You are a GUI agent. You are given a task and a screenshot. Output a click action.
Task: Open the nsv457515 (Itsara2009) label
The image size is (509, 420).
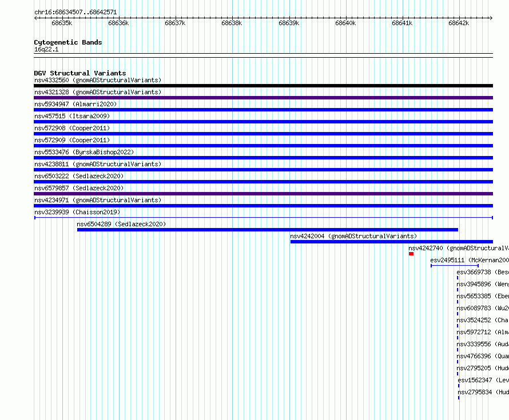(x=72, y=116)
